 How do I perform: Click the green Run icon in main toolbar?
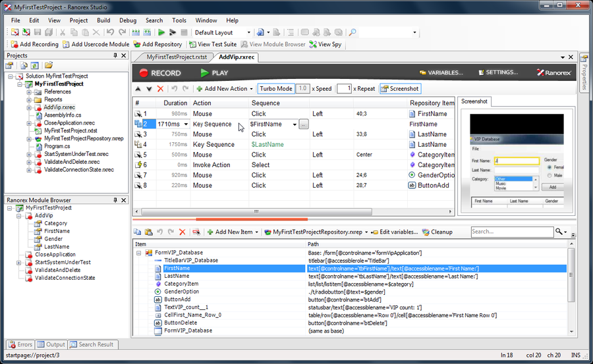point(161,32)
